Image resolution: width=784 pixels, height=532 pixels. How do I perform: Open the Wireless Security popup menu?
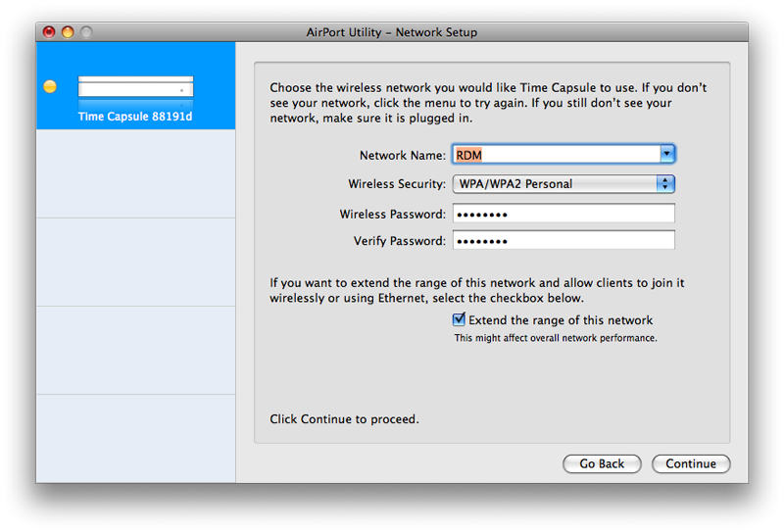tap(563, 184)
